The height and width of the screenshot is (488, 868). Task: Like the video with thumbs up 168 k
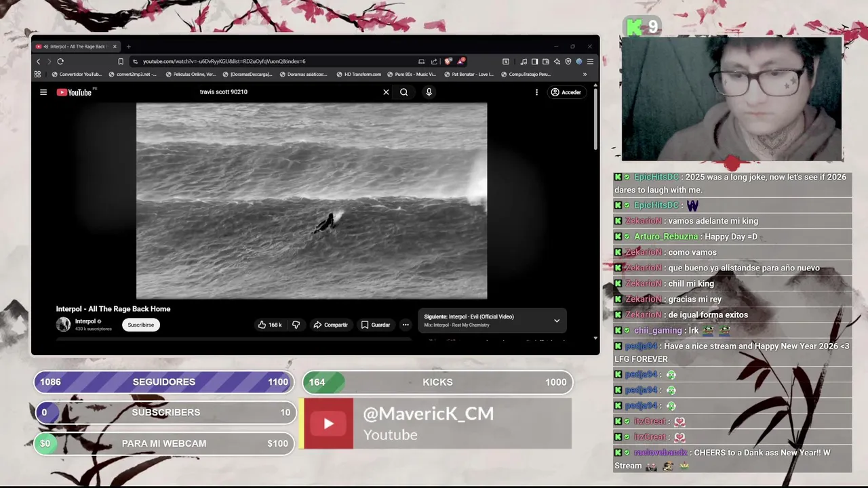[x=270, y=325]
